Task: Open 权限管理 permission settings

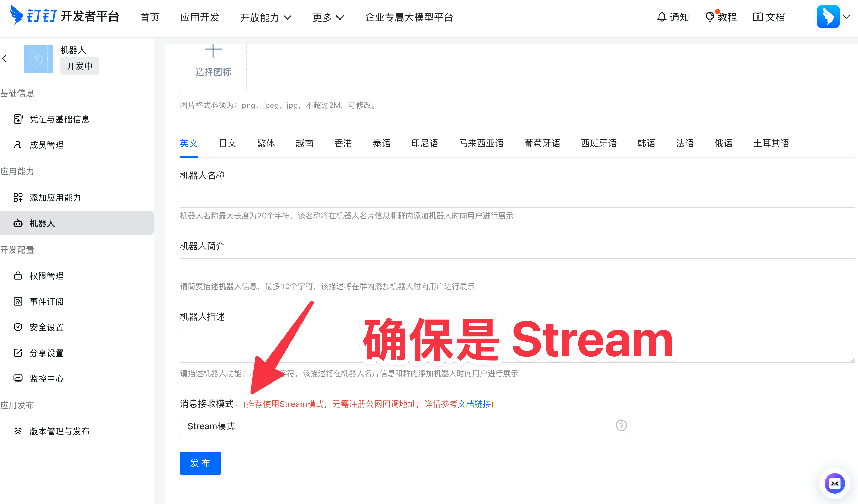Action: click(46, 276)
